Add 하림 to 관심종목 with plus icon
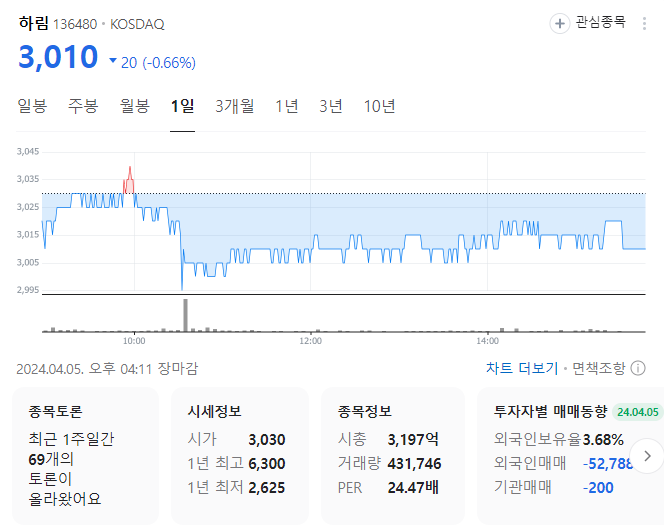 coord(559,23)
